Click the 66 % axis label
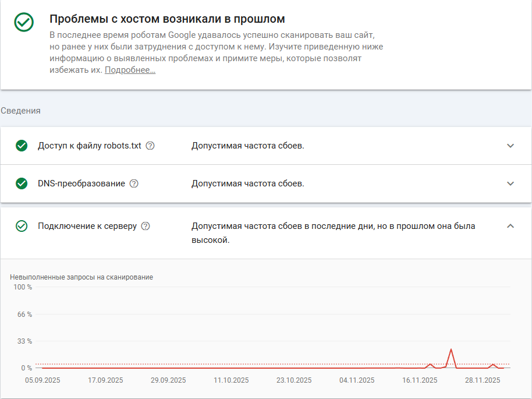 coord(25,315)
